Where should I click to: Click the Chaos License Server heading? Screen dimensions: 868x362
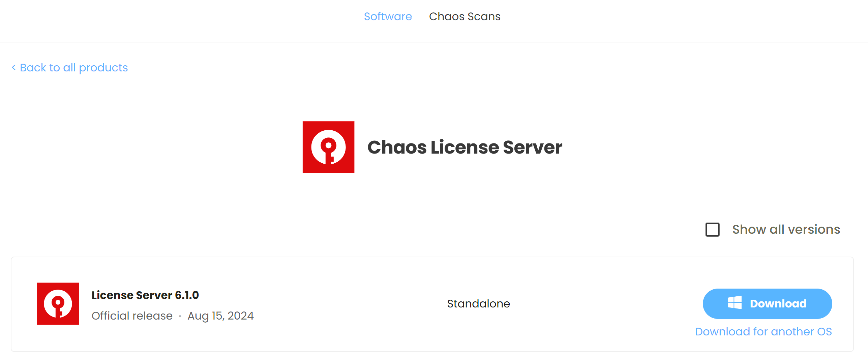point(465,147)
